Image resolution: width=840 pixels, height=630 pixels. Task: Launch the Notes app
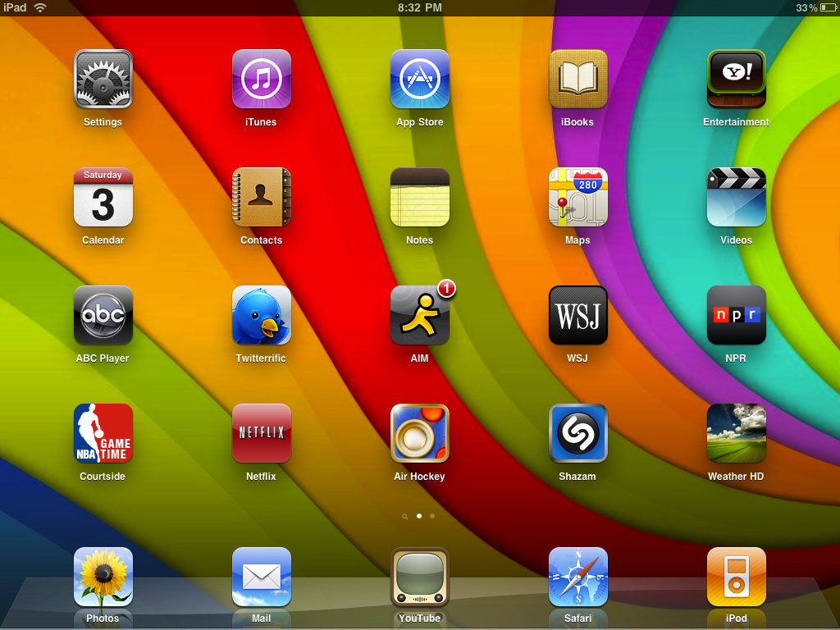[420, 197]
